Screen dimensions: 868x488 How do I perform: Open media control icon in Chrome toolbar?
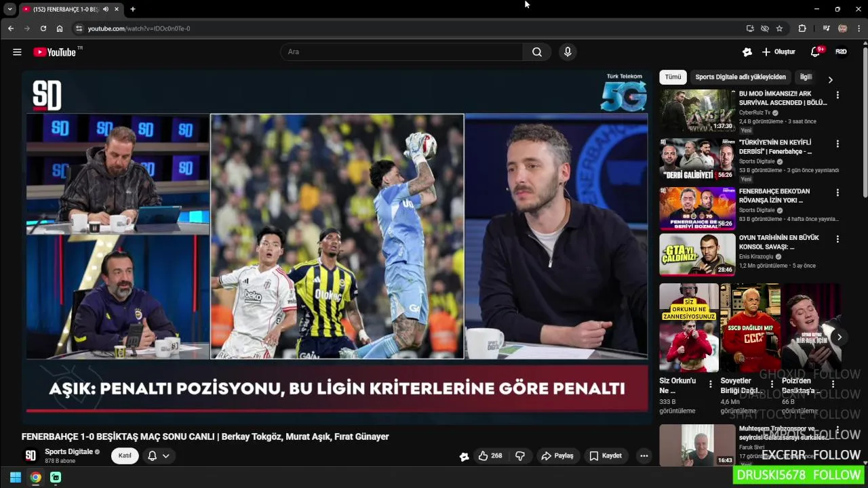pos(826,28)
